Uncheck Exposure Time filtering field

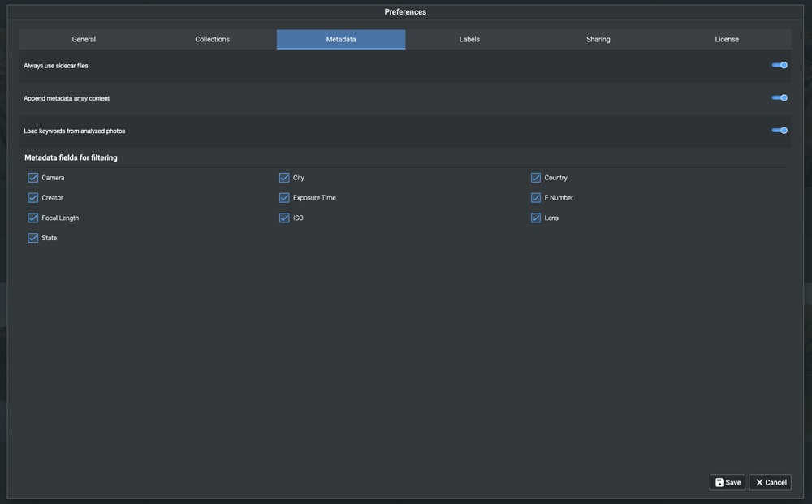point(284,198)
